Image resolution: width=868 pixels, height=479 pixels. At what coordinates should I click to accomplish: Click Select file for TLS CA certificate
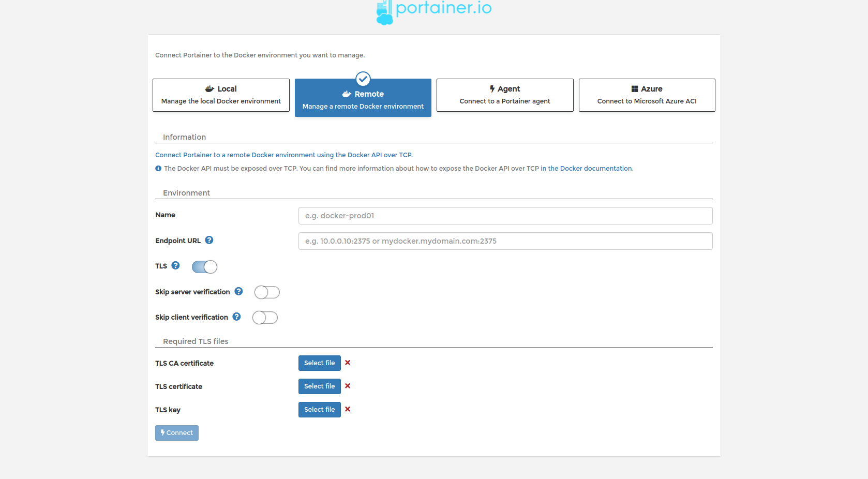coord(320,363)
